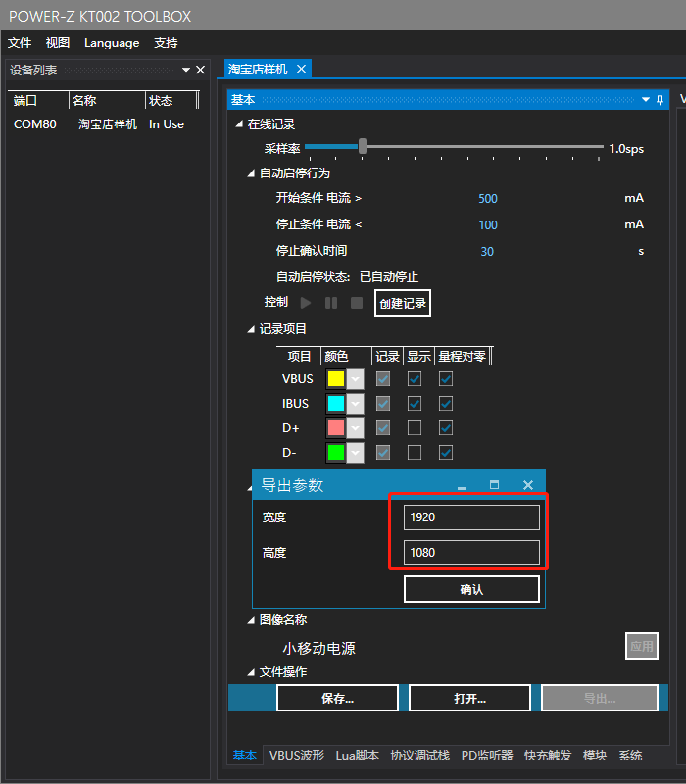The height and width of the screenshot is (784, 686).
Task: Select the 基本 bottom tab
Action: click(x=245, y=755)
